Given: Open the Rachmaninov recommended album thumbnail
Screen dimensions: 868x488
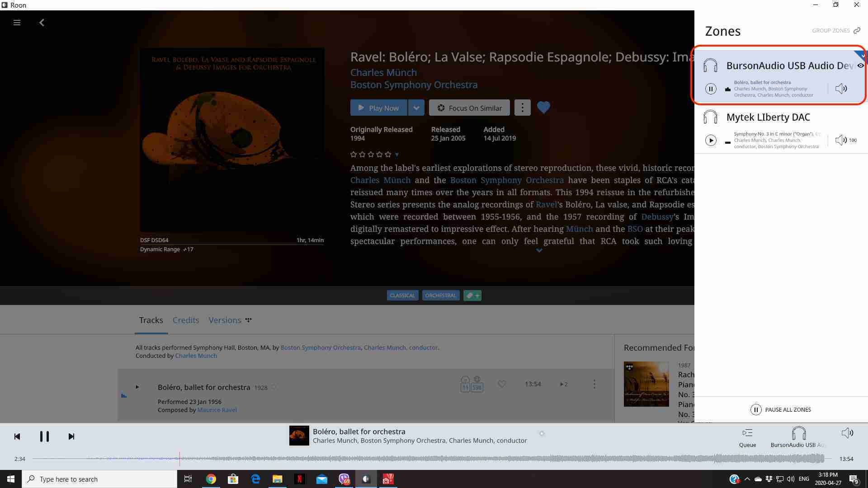Looking at the screenshot, I should click(x=646, y=384).
